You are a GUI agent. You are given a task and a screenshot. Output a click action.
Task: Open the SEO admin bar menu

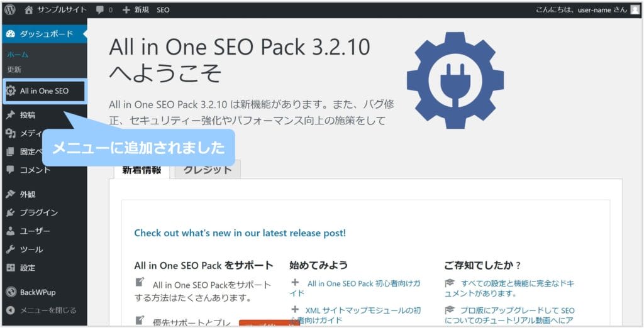pos(163,10)
